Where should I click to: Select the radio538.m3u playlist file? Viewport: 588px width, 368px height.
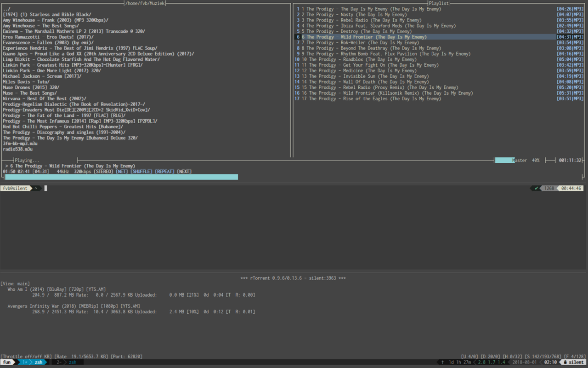tap(18, 149)
